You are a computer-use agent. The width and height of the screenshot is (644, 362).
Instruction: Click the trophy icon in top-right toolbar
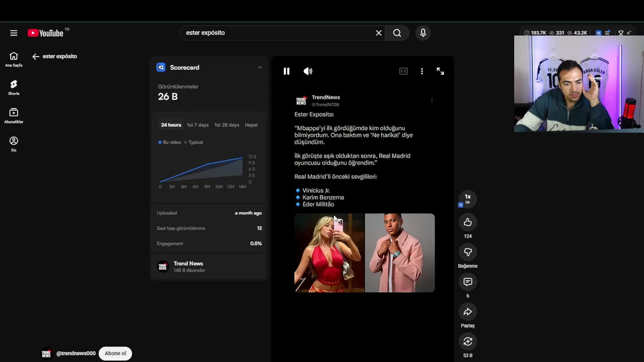[621, 33]
